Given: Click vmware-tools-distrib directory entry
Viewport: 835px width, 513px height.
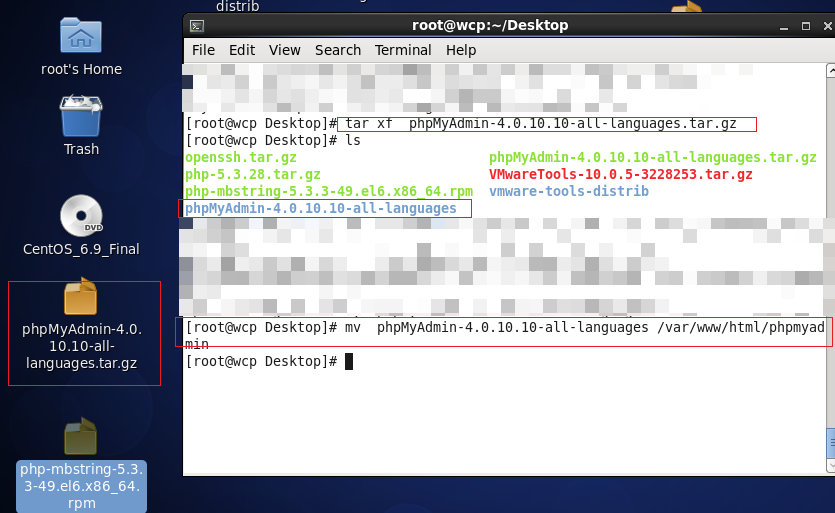Looking at the screenshot, I should 569,192.
